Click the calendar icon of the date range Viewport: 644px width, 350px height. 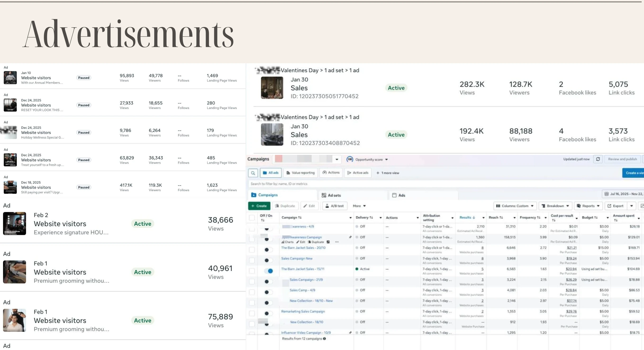[606, 194]
